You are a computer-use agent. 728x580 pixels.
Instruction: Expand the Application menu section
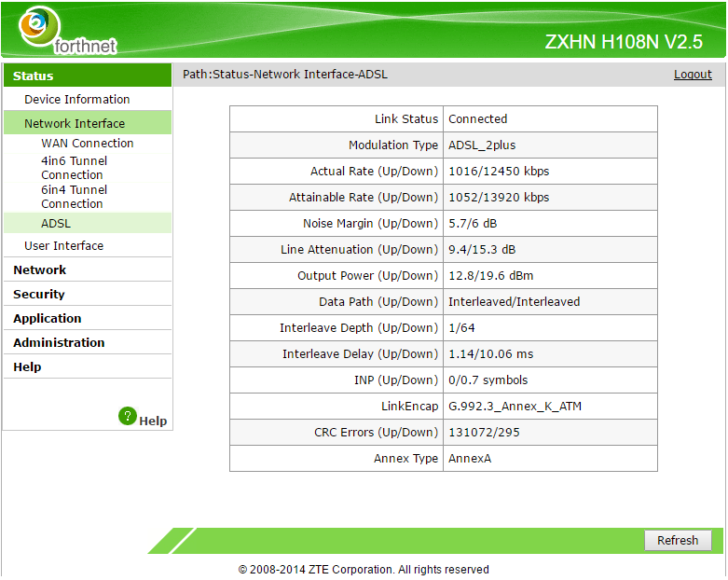[47, 318]
